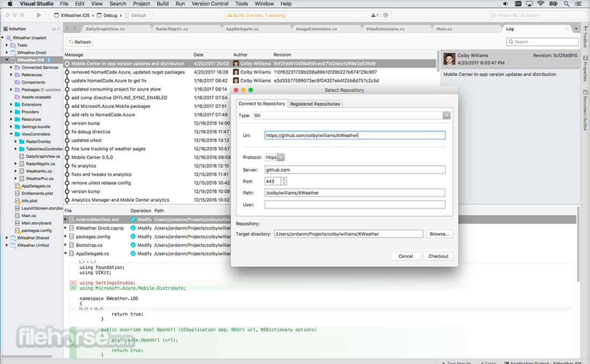The height and width of the screenshot is (364, 590).
Task: Click the Port number stepper
Action: point(284,181)
